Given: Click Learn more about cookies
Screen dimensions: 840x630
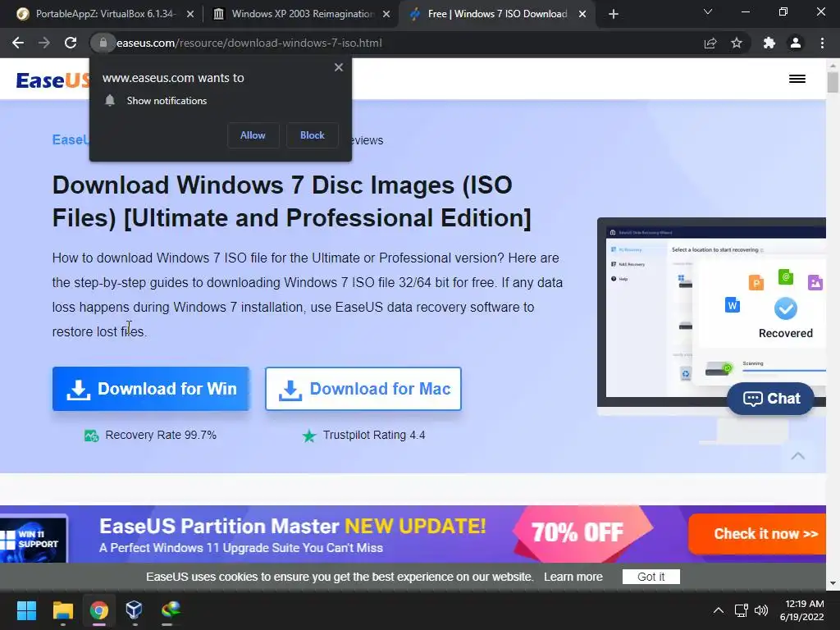Looking at the screenshot, I should [x=573, y=577].
